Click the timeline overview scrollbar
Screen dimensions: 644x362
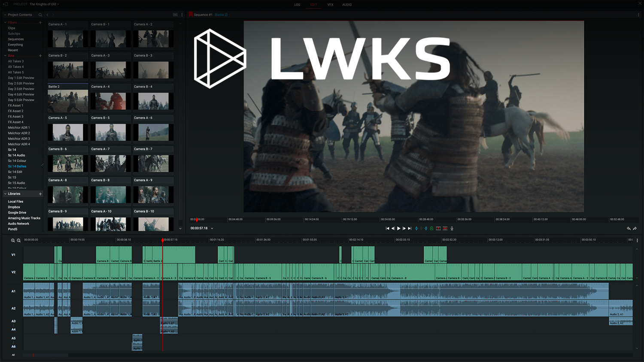point(46,355)
